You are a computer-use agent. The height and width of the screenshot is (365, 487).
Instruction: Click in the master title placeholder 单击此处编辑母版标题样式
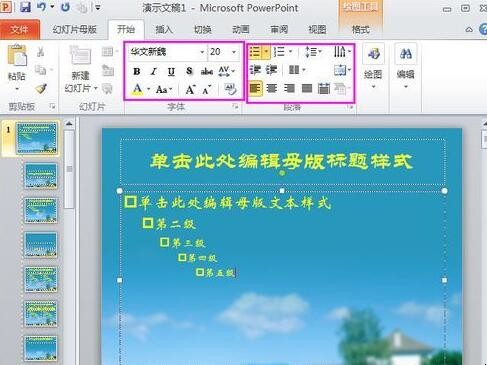(x=282, y=161)
